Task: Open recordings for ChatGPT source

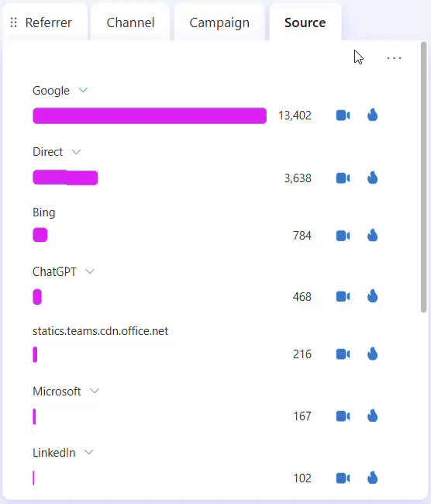Action: click(343, 296)
